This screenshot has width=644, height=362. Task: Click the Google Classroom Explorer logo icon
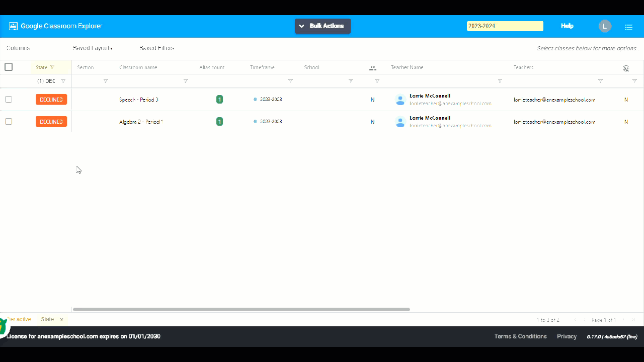pos(13,26)
